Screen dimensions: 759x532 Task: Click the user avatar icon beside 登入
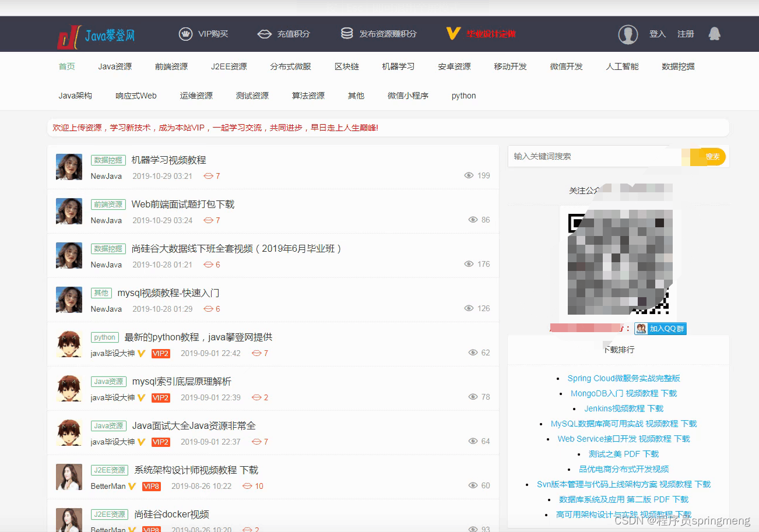point(628,34)
